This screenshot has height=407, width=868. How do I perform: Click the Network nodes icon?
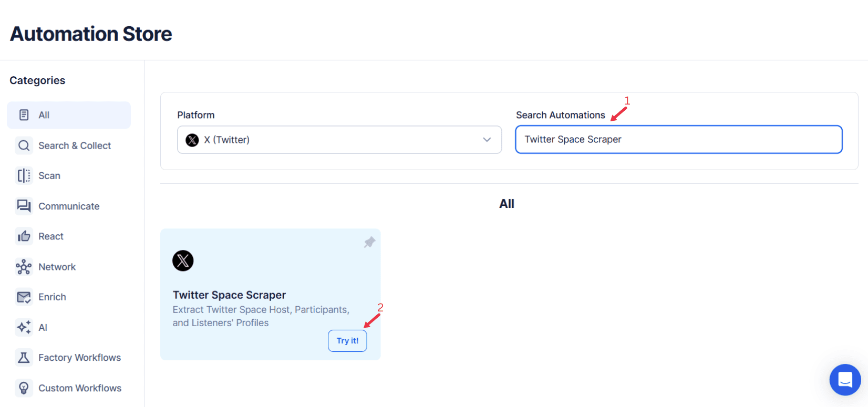point(24,266)
